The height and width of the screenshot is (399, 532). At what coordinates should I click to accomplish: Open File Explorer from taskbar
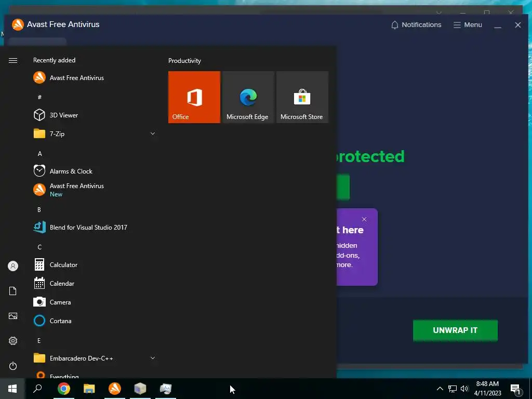tap(89, 389)
